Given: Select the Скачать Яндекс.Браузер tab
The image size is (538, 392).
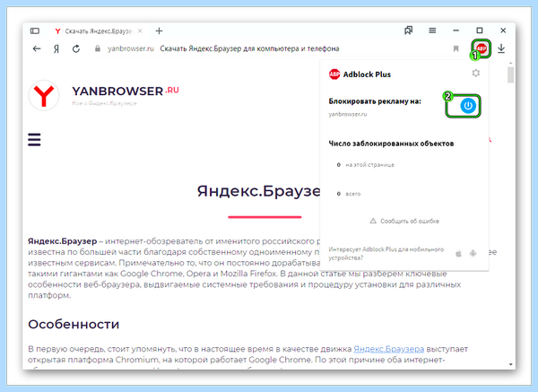Looking at the screenshot, I should click(x=98, y=31).
